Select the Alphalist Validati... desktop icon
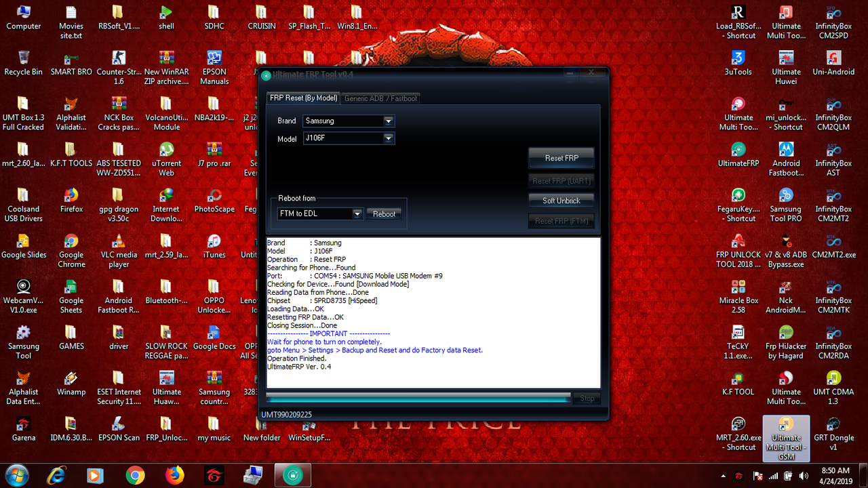Screen dimensions: 868x488 (71, 113)
